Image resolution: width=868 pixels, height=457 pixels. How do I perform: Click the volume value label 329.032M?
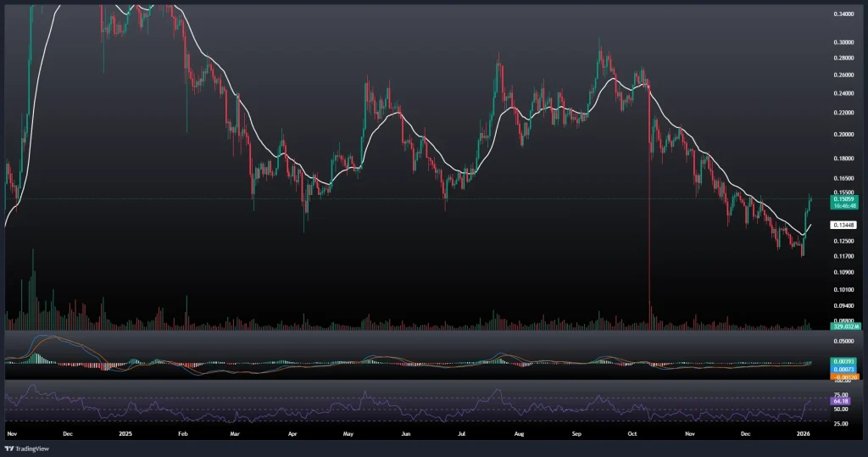click(x=822, y=326)
